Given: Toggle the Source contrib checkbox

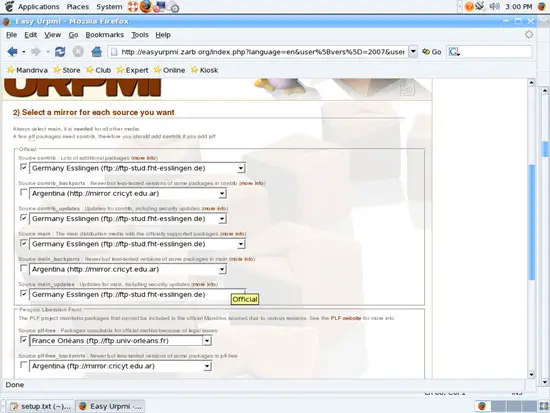Looking at the screenshot, I should tap(24, 167).
